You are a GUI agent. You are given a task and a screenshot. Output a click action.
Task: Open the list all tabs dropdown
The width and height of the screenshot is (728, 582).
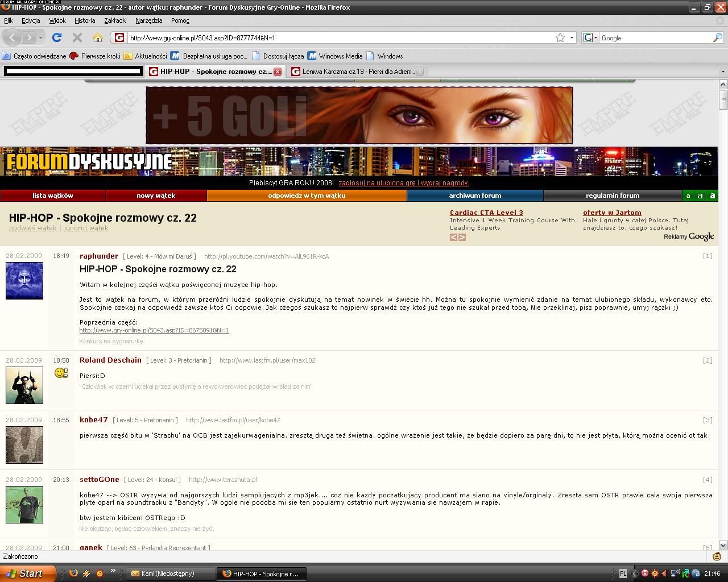point(723,72)
